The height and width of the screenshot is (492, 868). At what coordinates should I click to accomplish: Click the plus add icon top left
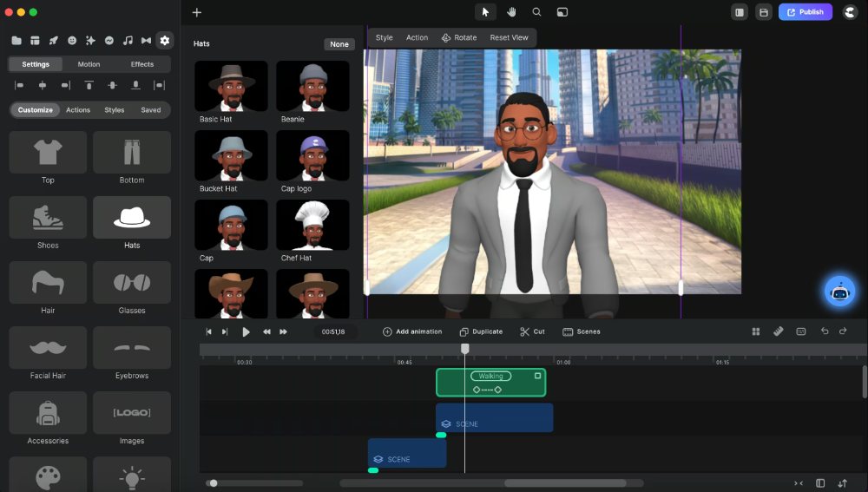(x=196, y=12)
